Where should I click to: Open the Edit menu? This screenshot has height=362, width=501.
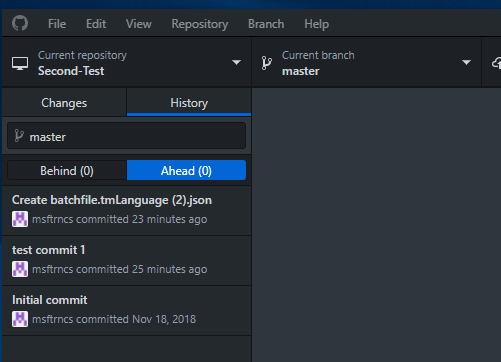point(96,24)
